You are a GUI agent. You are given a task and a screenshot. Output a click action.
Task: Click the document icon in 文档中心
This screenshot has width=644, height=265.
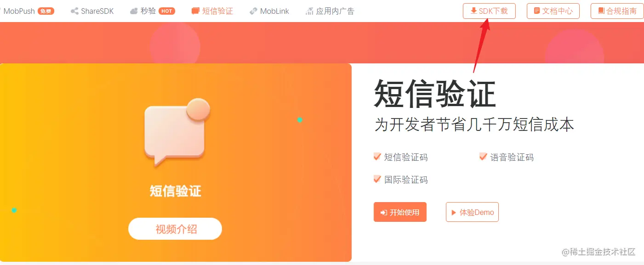(x=537, y=11)
